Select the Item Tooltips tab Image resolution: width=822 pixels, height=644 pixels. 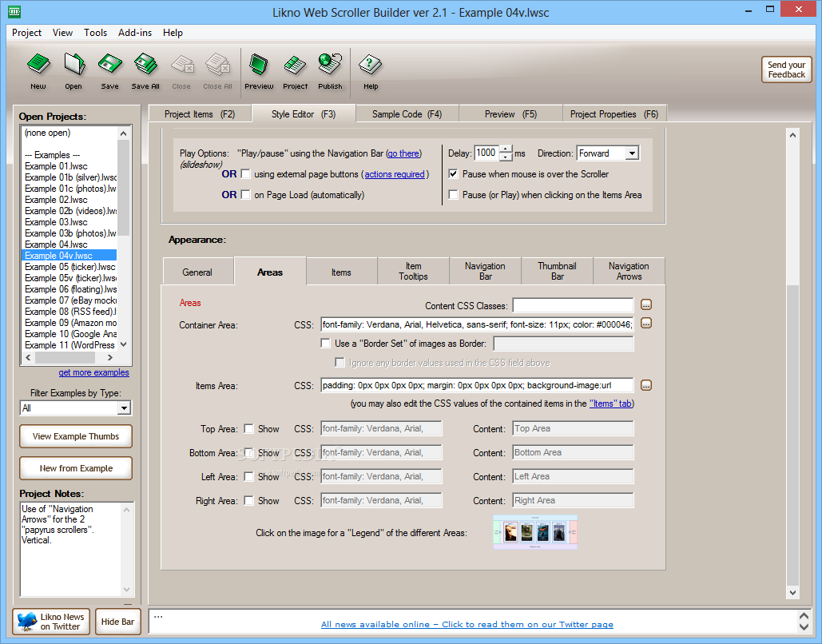click(x=413, y=271)
